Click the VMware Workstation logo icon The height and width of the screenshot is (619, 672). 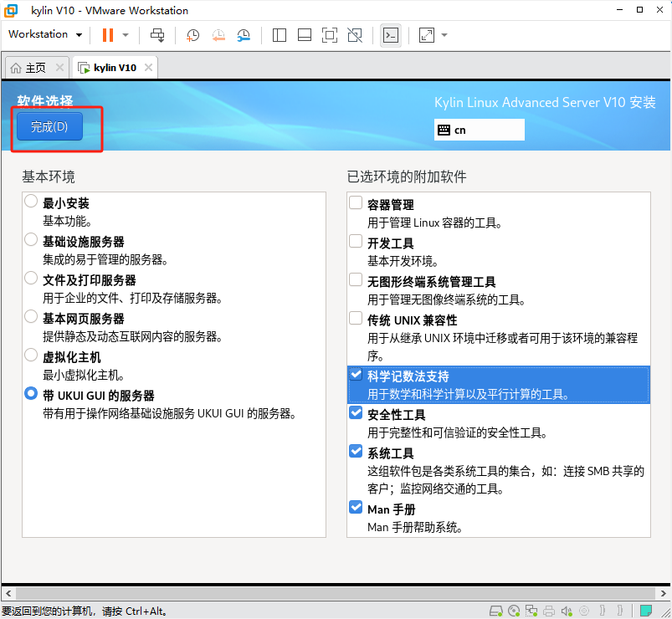click(x=11, y=10)
